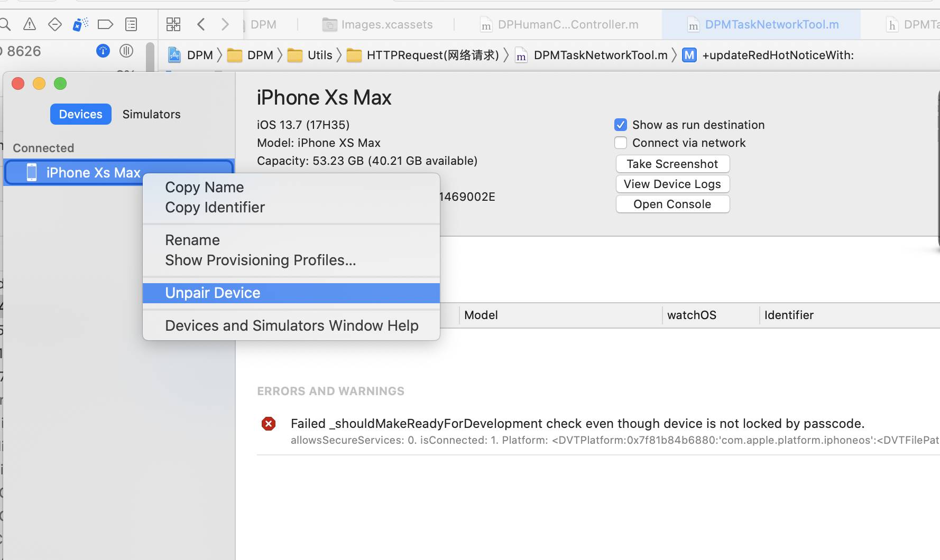The height and width of the screenshot is (560, 940).
Task: Switch to the Simulators tab
Action: [152, 114]
